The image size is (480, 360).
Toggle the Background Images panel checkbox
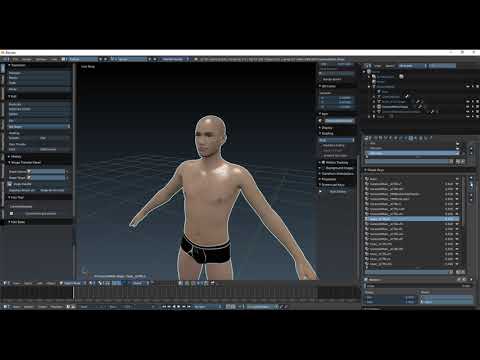tap(323, 168)
